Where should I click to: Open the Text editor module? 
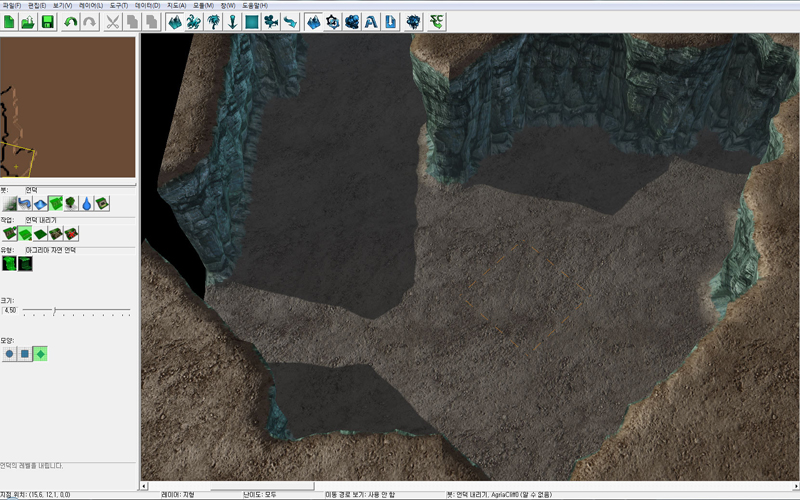(371, 22)
